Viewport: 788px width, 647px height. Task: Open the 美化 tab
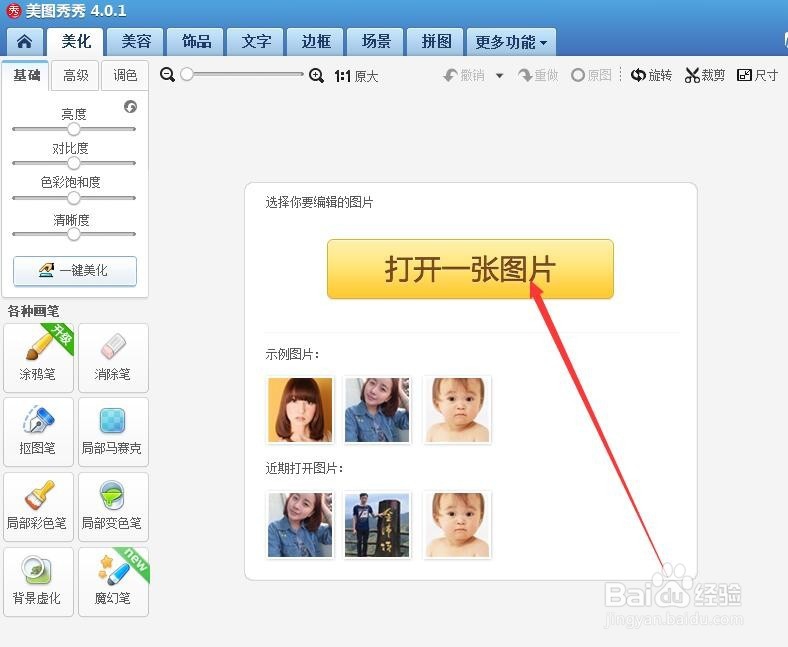pyautogui.click(x=75, y=42)
